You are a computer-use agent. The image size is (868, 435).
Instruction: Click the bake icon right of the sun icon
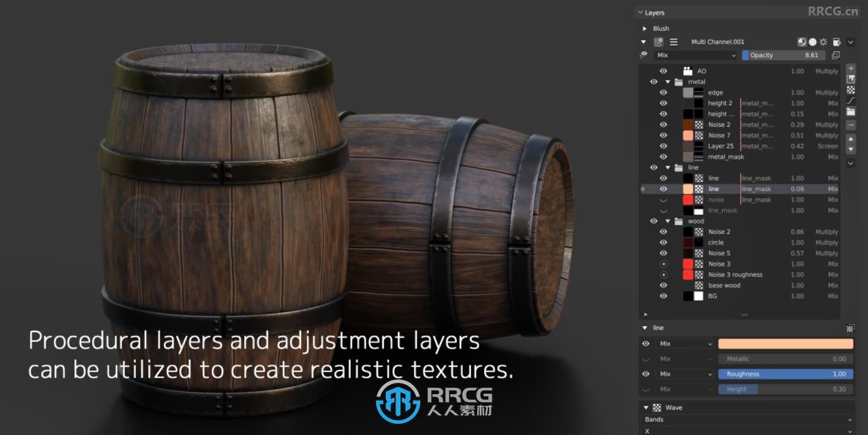pyautogui.click(x=837, y=42)
